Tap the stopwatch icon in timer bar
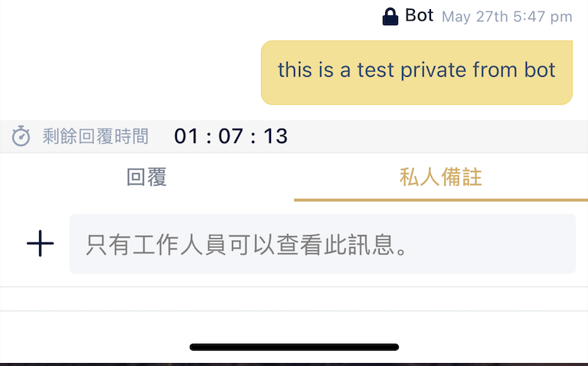This screenshot has width=588, height=366. click(x=21, y=137)
